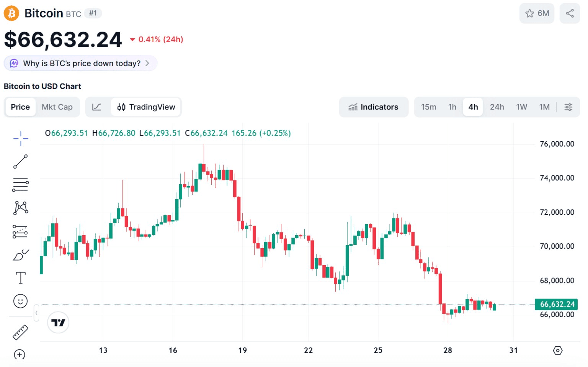The image size is (588, 367).
Task: Select the text annotation tool
Action: click(21, 278)
